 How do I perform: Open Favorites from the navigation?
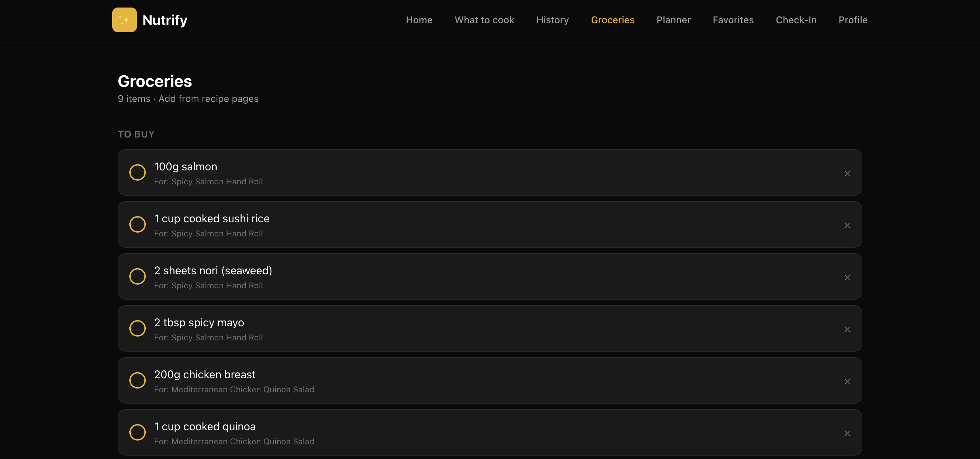click(733, 20)
